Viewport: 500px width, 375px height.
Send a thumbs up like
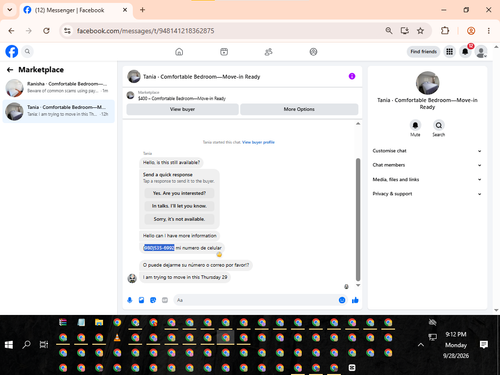point(355,300)
